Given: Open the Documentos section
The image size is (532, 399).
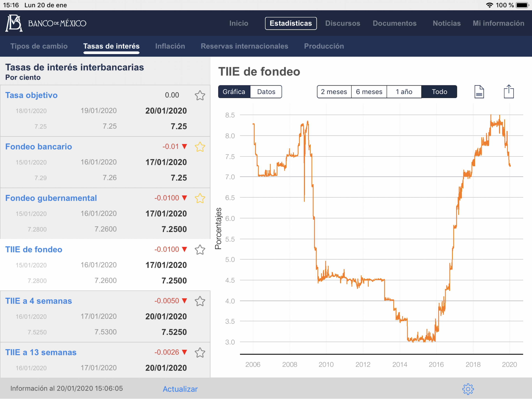Looking at the screenshot, I should 395,23.
